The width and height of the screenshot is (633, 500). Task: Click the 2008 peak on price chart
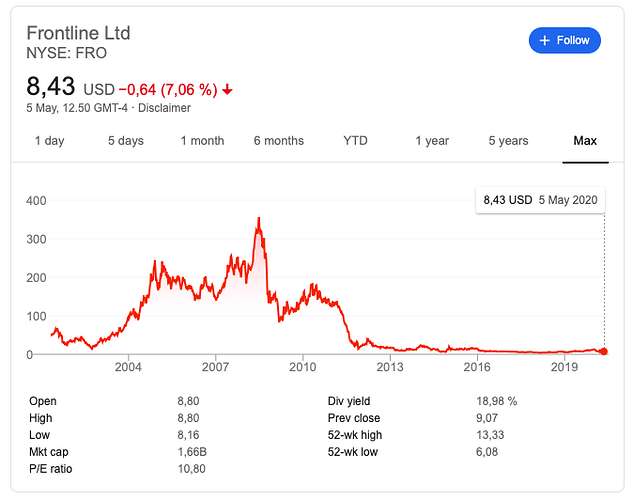[259, 219]
